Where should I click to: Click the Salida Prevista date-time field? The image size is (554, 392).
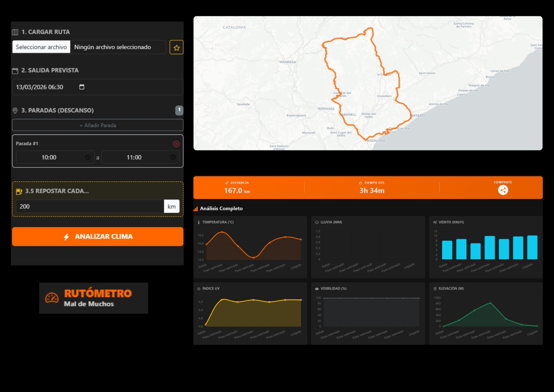[x=44, y=87]
